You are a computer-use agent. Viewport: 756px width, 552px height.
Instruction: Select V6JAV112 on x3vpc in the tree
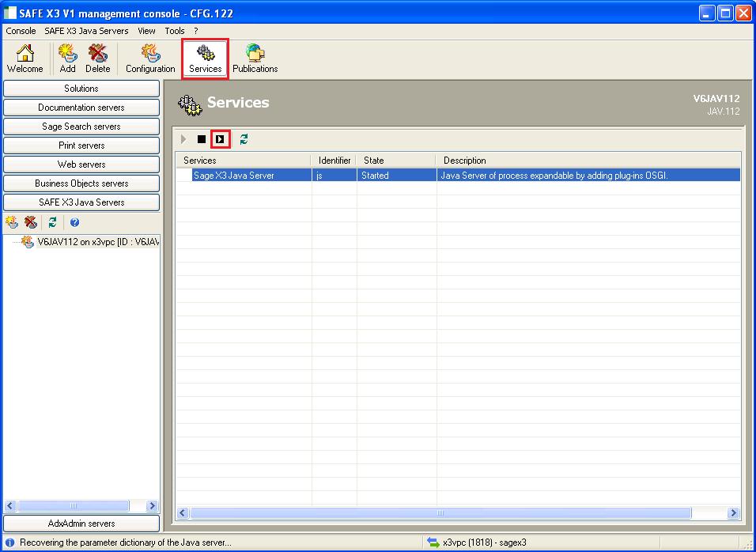click(x=98, y=242)
